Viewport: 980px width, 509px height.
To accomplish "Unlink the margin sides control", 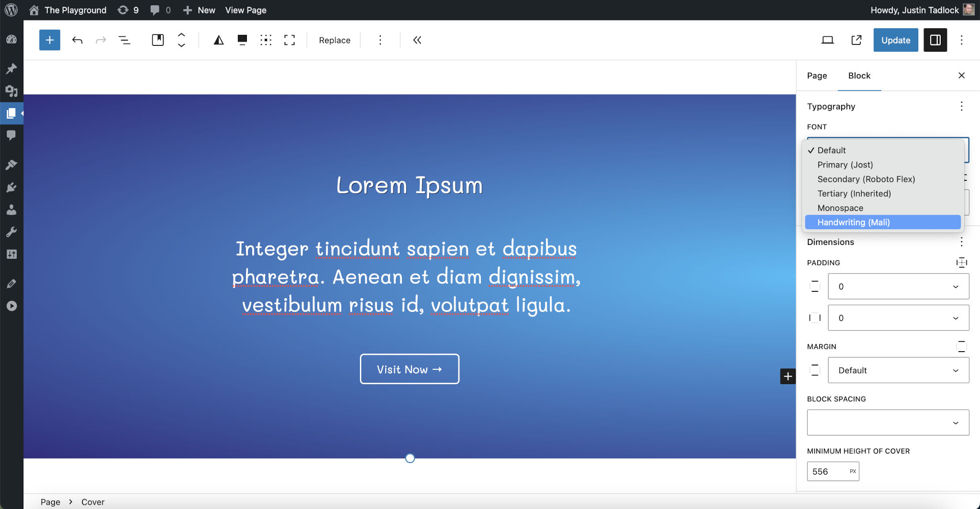I will (x=962, y=346).
